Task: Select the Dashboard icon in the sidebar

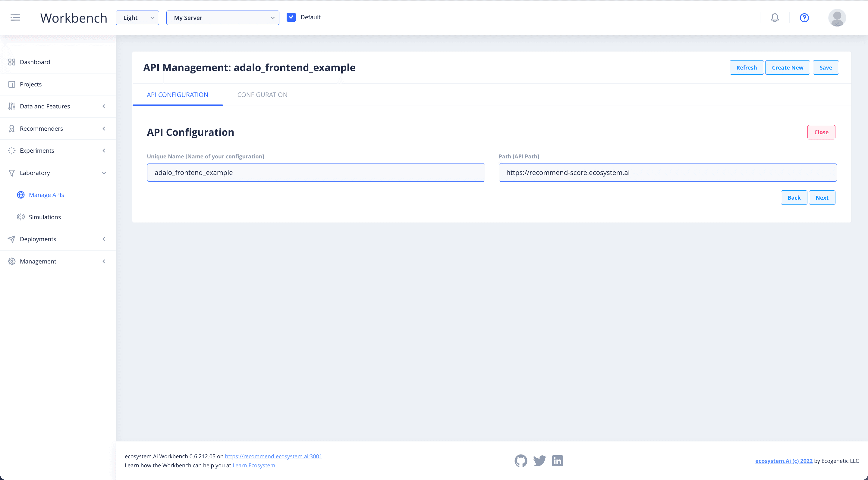Action: point(11,62)
